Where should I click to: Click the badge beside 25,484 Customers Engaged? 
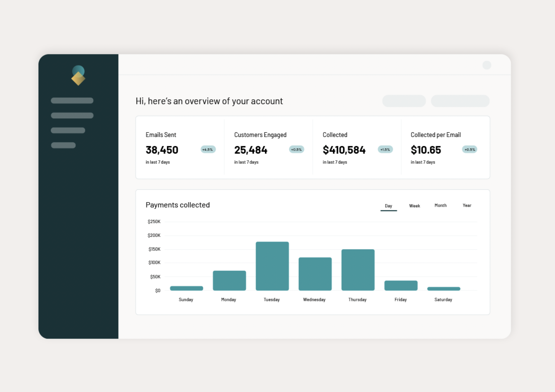coord(296,149)
